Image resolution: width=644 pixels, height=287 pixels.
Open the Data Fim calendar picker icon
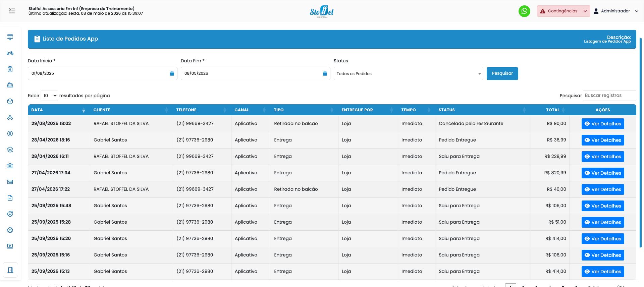[325, 73]
